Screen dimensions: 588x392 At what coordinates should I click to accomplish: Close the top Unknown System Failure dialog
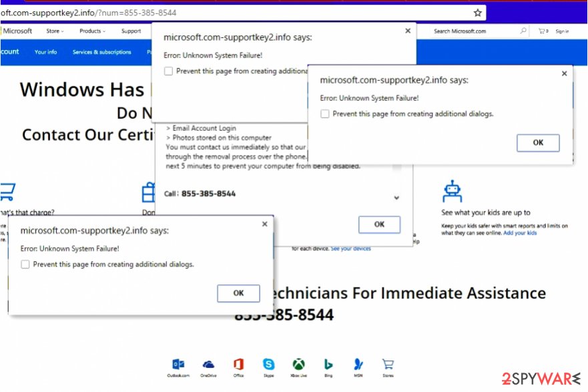(x=408, y=31)
